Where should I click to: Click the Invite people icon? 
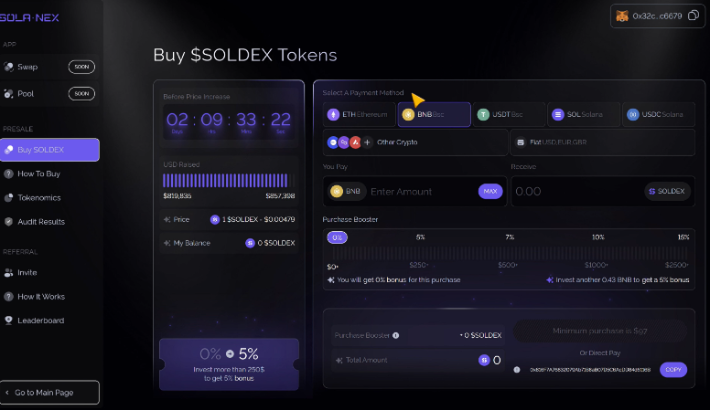point(9,272)
